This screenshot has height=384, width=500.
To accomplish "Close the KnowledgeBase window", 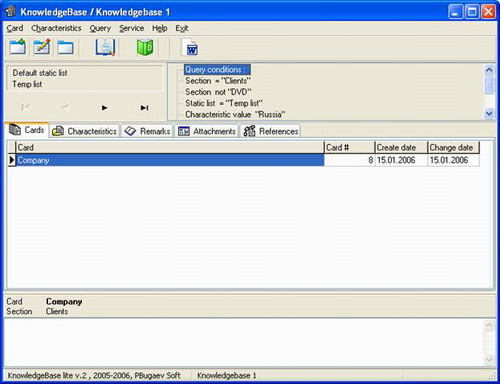I will pos(488,12).
